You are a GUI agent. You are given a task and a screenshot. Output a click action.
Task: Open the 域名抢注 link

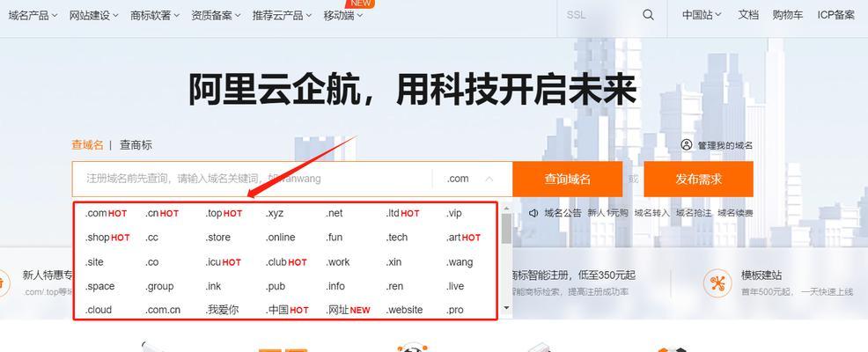(694, 213)
